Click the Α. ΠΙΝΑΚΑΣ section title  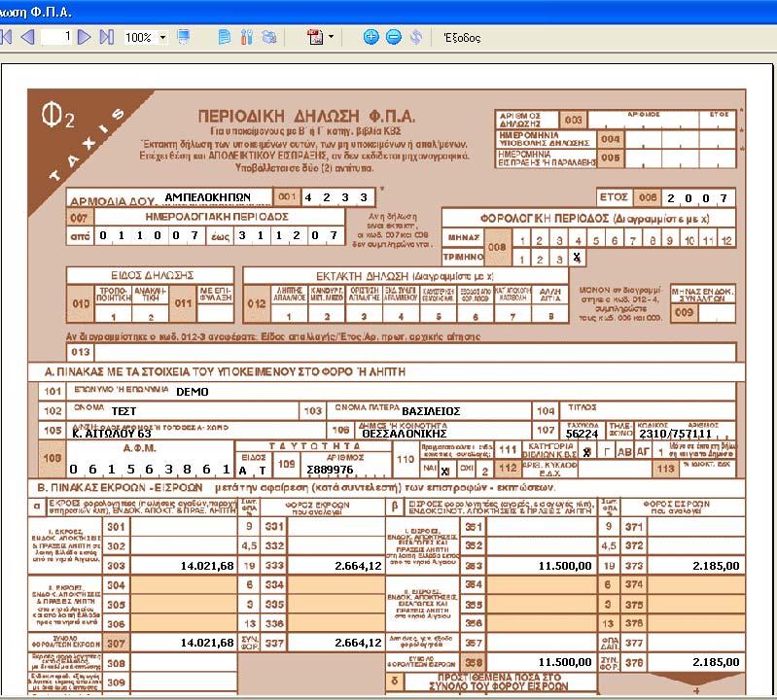225,371
